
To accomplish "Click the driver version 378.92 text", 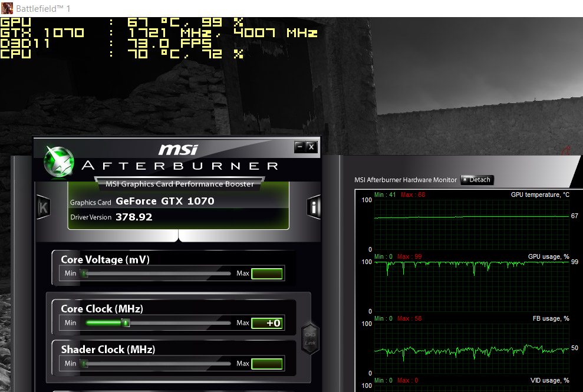I will coord(134,217).
